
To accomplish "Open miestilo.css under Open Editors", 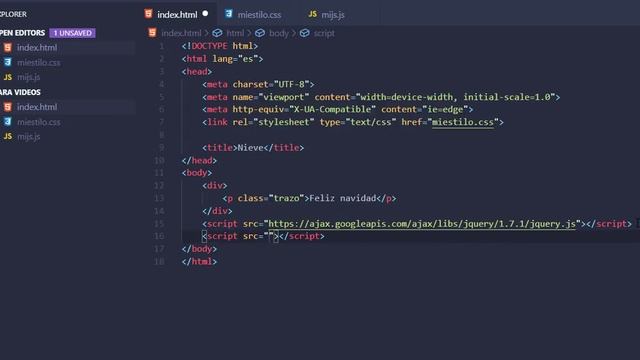I will 38,62.
